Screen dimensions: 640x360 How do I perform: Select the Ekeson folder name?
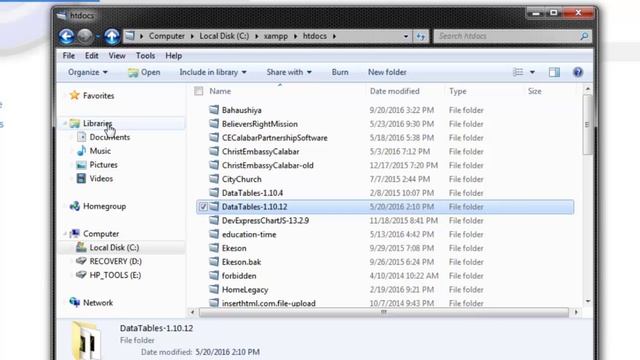click(234, 248)
